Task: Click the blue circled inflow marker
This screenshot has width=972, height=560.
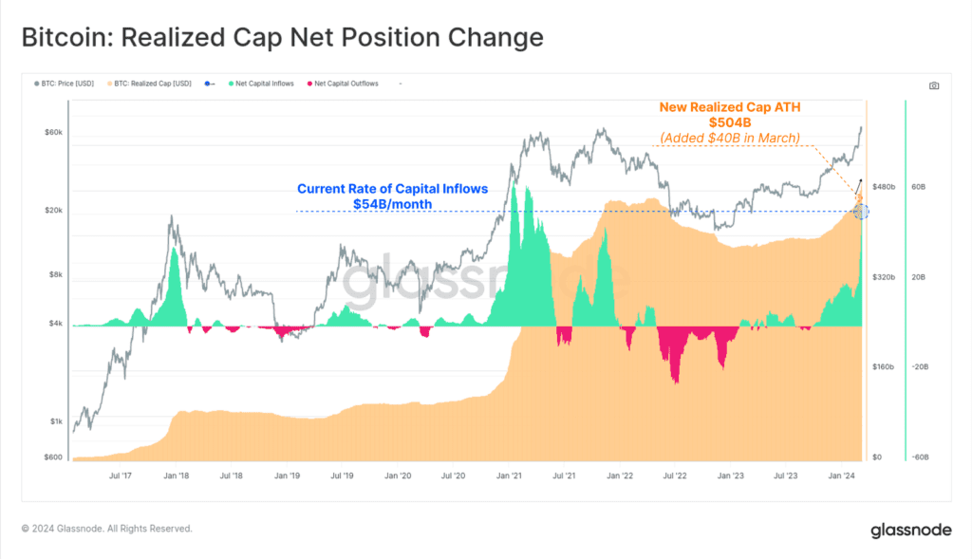Action: coord(862,211)
